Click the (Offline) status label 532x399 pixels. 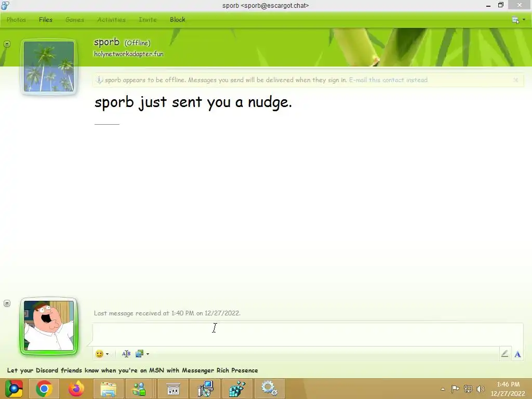(137, 43)
